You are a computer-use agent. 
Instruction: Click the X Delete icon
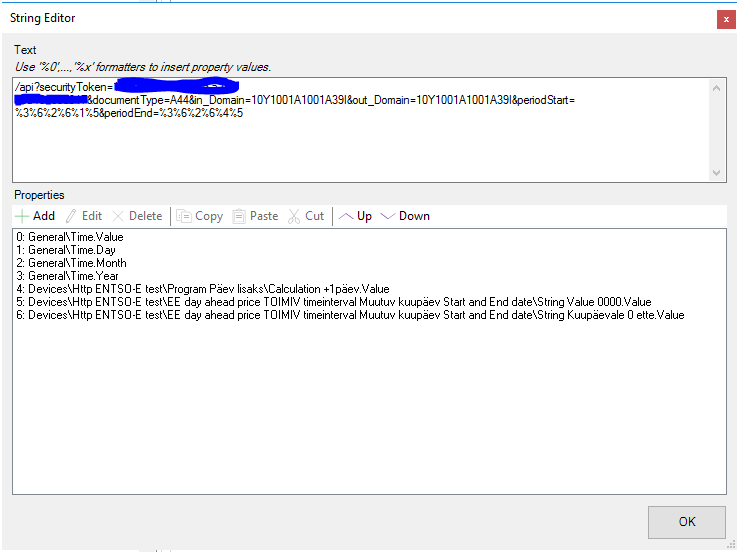click(119, 216)
